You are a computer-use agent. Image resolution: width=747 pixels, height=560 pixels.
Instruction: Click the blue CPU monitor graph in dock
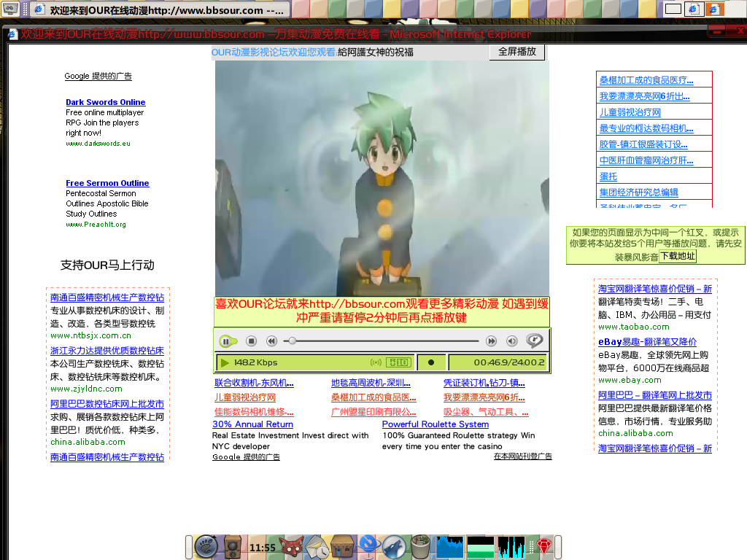pos(449,547)
